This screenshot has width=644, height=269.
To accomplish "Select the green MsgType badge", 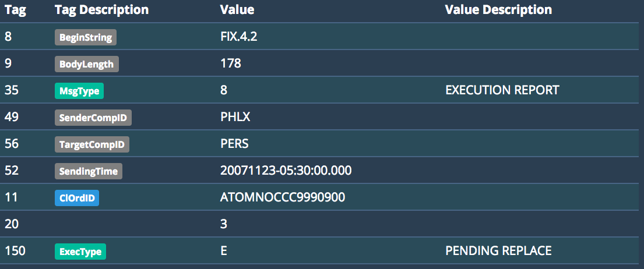I will [x=79, y=91].
